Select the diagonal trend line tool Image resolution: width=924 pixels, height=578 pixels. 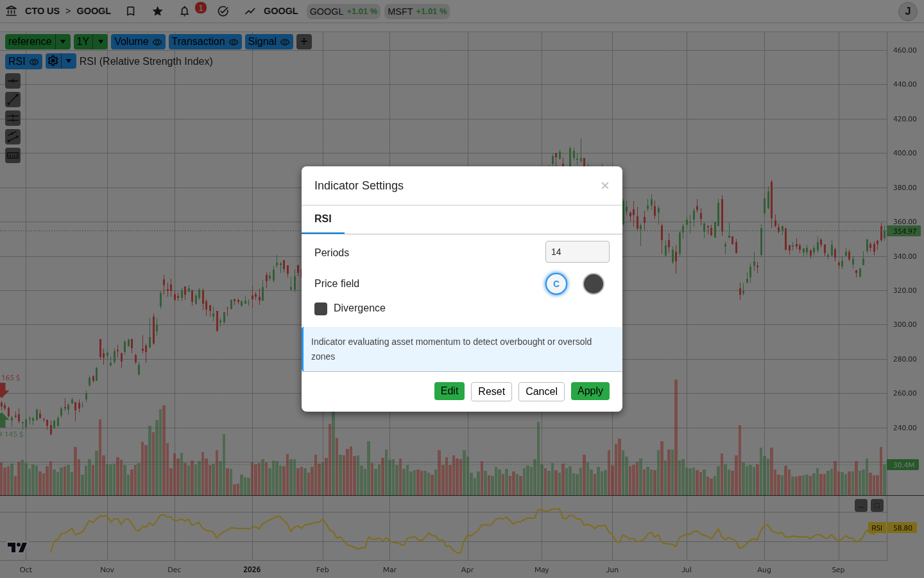(x=13, y=100)
